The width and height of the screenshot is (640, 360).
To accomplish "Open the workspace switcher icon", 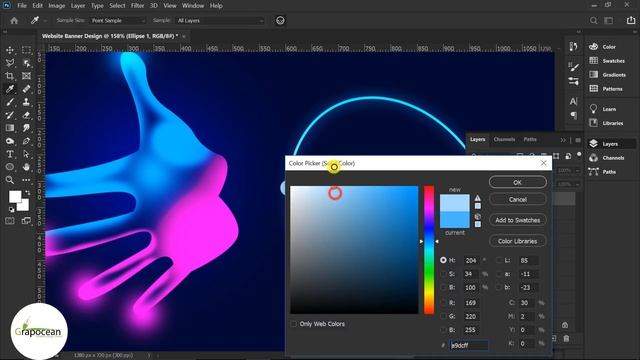I will (x=609, y=20).
